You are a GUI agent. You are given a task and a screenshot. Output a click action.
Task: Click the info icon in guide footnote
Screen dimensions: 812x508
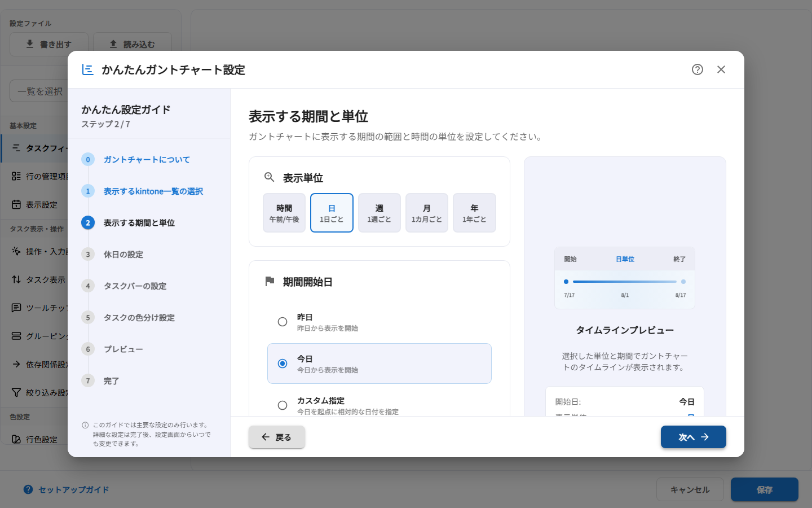click(85, 425)
